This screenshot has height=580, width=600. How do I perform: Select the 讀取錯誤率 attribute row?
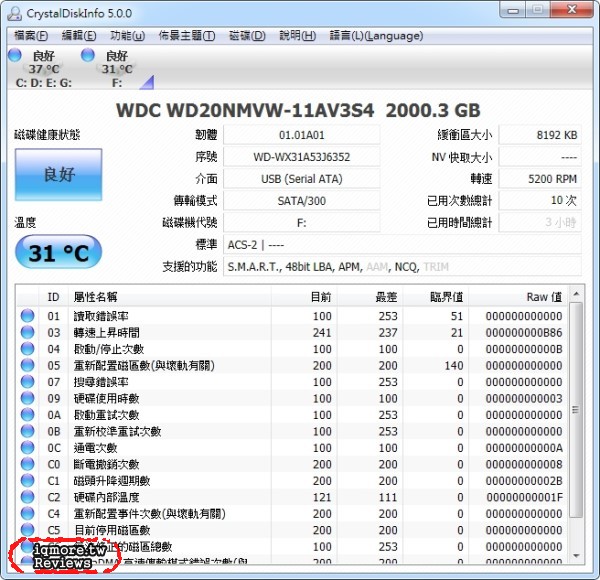tap(292, 316)
